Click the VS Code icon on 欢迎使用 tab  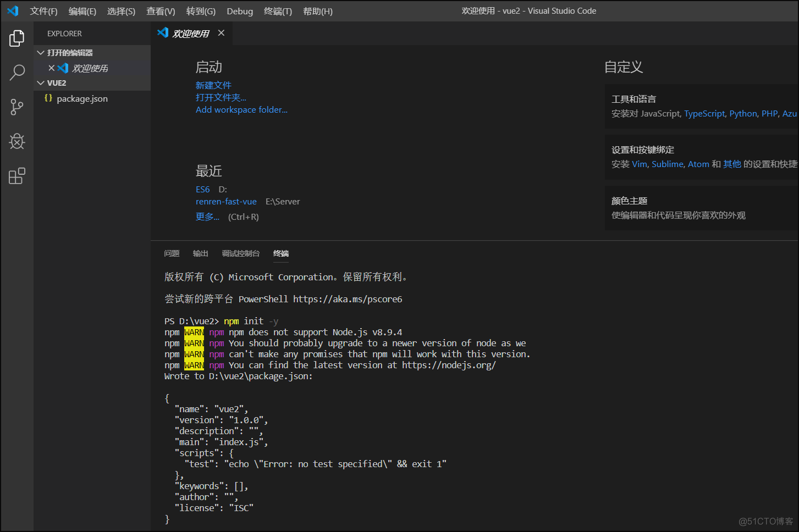click(162, 32)
